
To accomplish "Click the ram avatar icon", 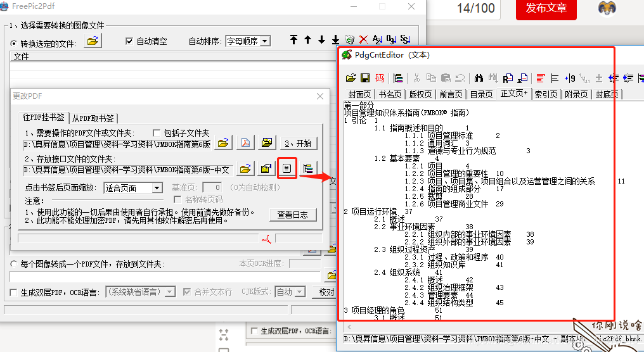I will 607,8.
